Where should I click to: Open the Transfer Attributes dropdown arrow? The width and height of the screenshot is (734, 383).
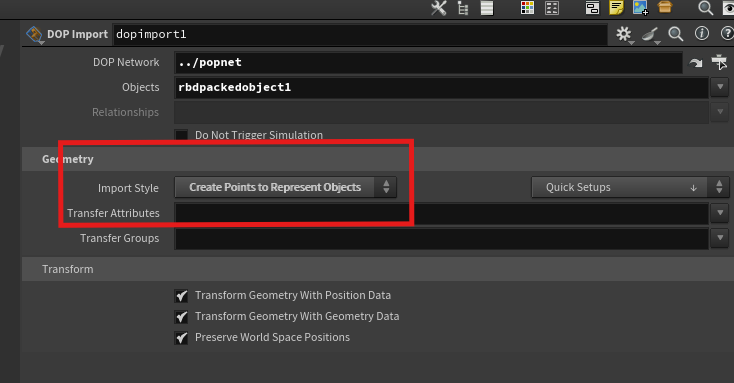[x=720, y=213]
